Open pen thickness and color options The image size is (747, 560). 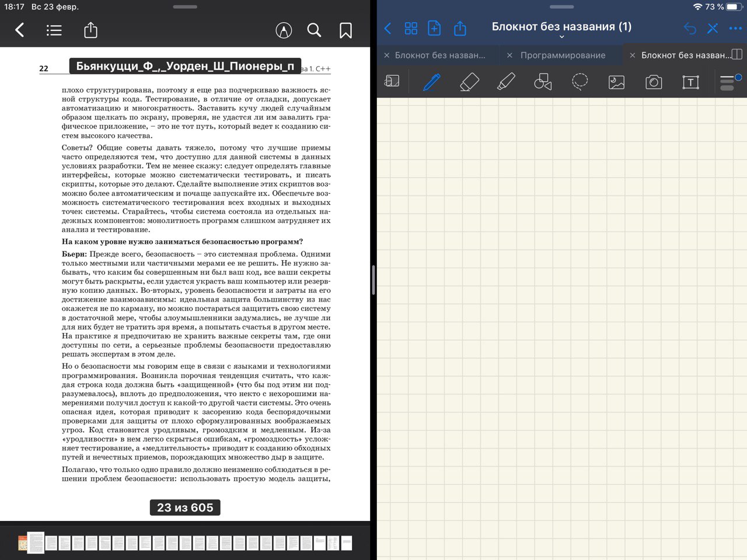tap(729, 82)
